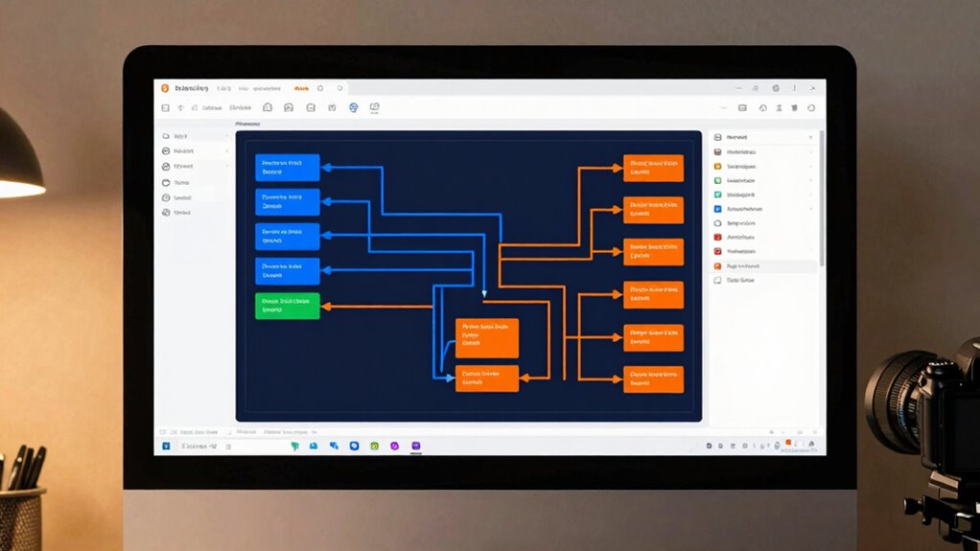Image resolution: width=980 pixels, height=551 pixels.
Task: Click the teal icon item in the right panel
Action: pos(717,195)
